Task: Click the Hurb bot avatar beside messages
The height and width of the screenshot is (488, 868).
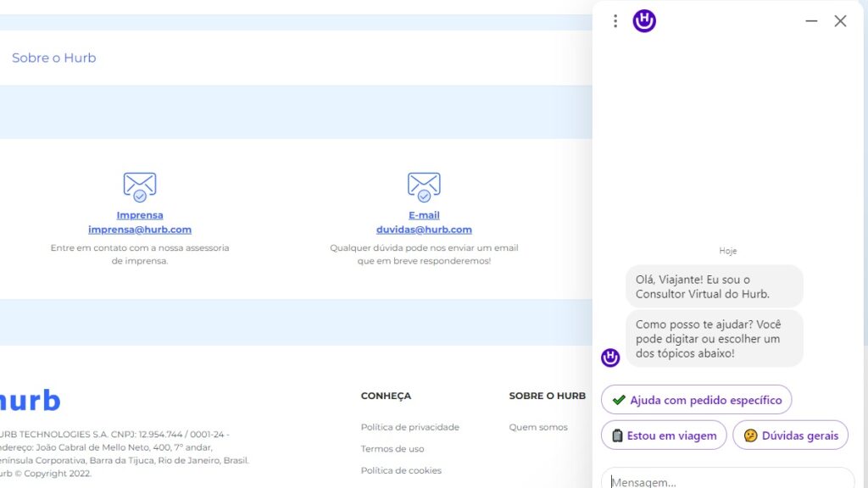Action: 610,358
